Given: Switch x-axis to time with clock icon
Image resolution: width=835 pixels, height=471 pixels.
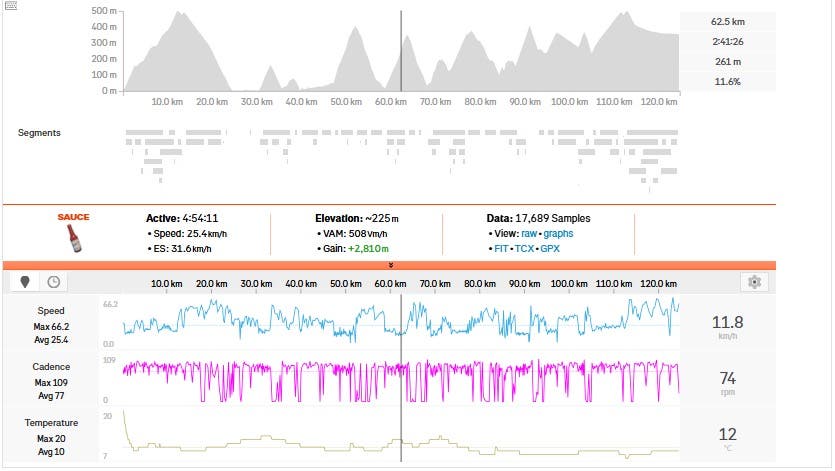Looking at the screenshot, I should 52,283.
